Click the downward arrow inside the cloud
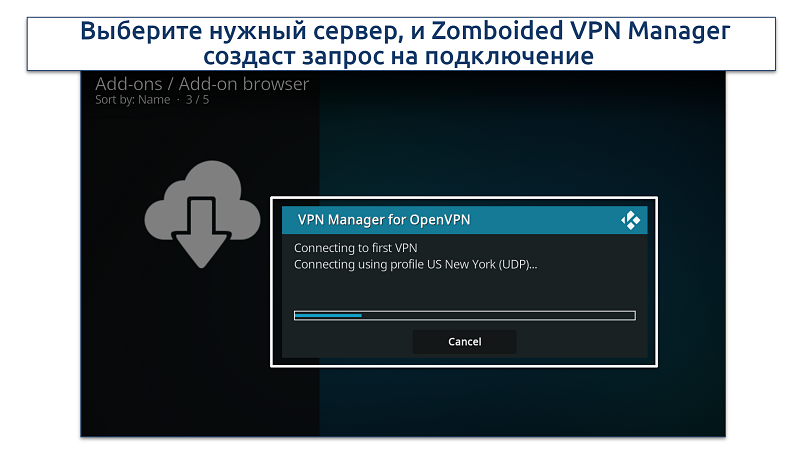Viewport: 806px width, 453px height. pyautogui.click(x=201, y=232)
